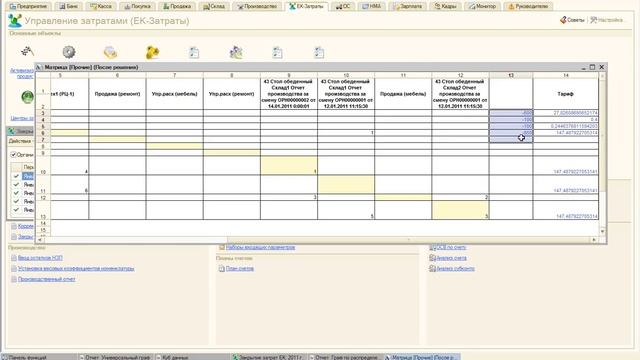Open ОСВ по счету report
640x360 pixels.
(451, 247)
